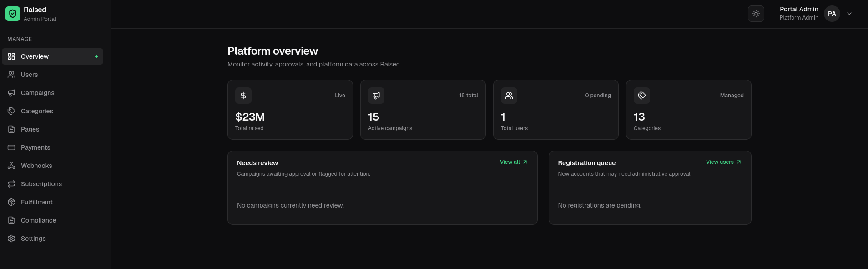Screen dimensions: 868x269
Task: Click the '0 pending' label
Action: [x=598, y=96]
